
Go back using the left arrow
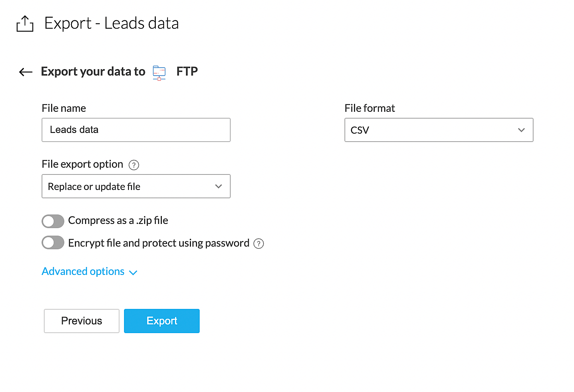click(x=26, y=72)
